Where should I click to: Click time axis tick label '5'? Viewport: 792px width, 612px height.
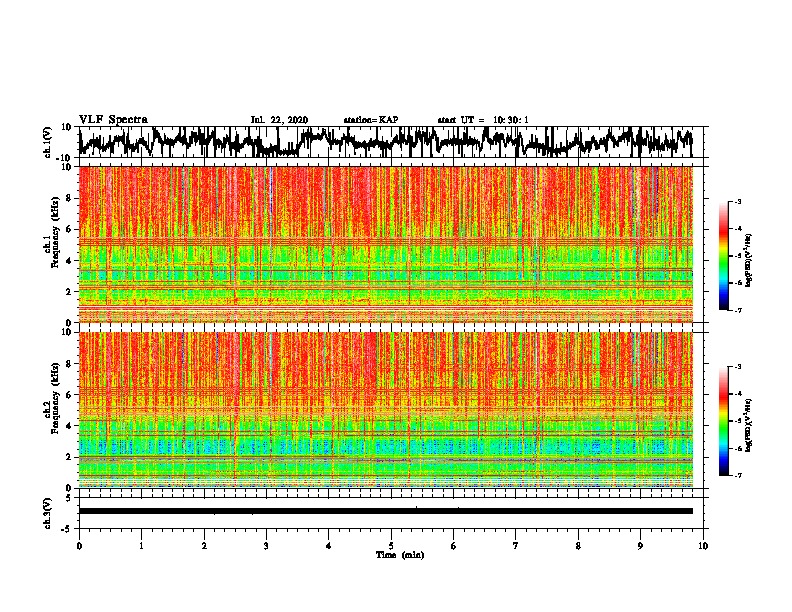click(391, 546)
